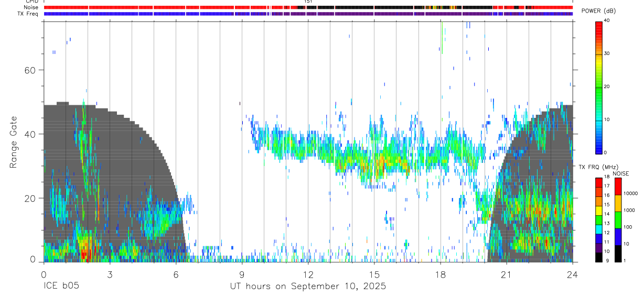Screen dimensions: 644x297
Task: Click the 12 hour tick label on time axis
Action: 308,274
